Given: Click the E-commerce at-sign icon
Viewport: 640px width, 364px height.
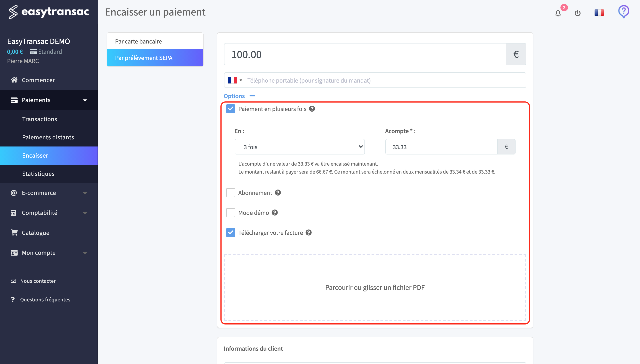Looking at the screenshot, I should tap(14, 193).
